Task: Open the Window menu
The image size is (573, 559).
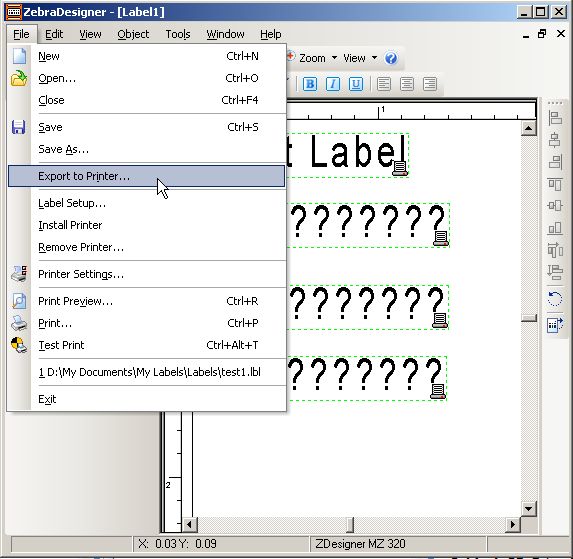Action: point(225,34)
